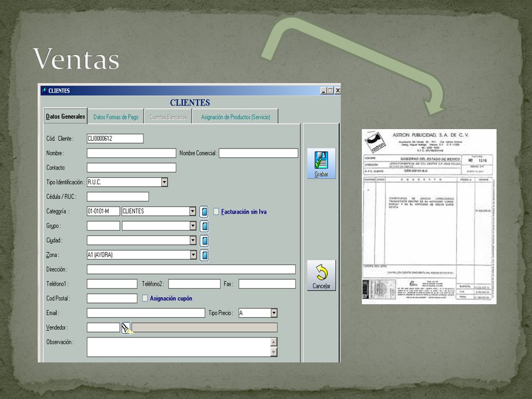Click the CLIENTES form heading

pyautogui.click(x=190, y=103)
